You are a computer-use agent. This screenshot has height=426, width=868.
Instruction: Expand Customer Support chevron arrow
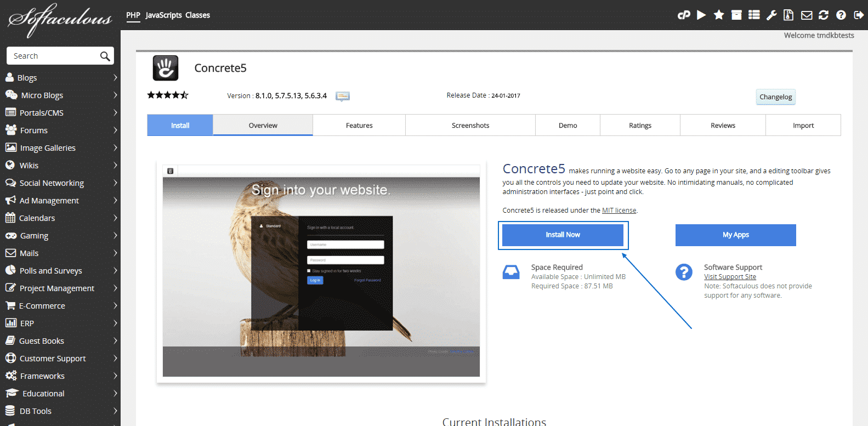pos(115,358)
